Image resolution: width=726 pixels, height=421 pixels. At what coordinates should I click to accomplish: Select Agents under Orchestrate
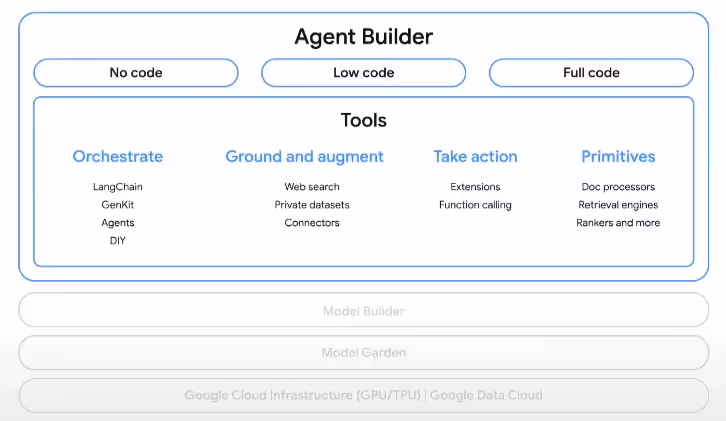118,223
